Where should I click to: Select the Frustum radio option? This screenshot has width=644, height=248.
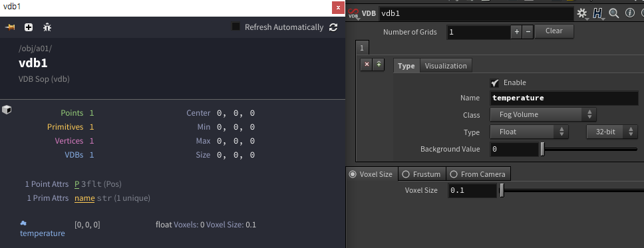point(406,174)
